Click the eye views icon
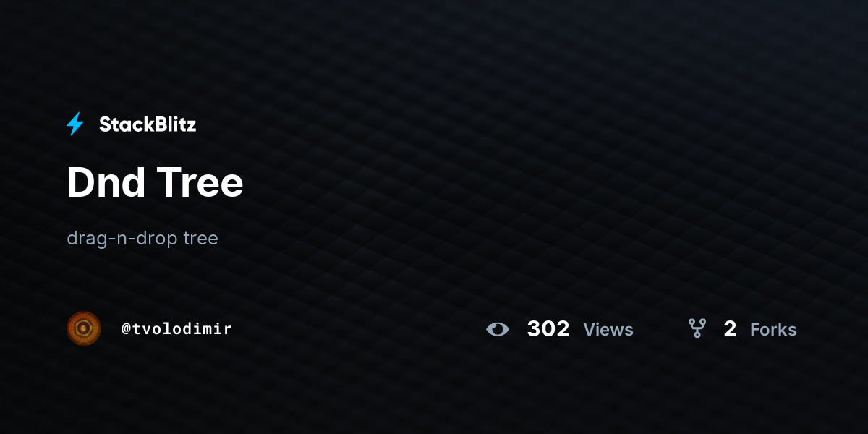Image resolution: width=868 pixels, height=434 pixels. point(498,330)
